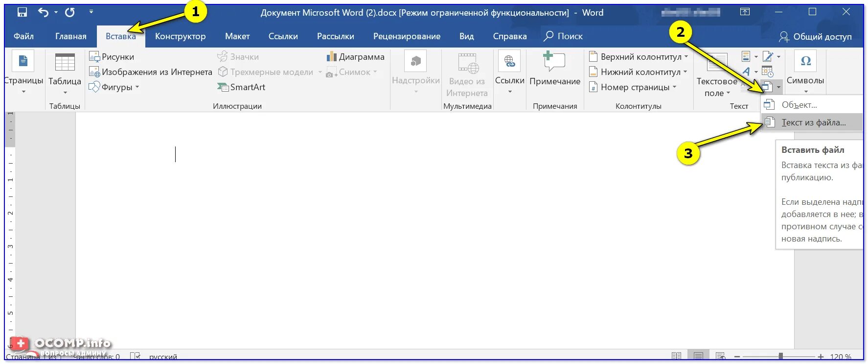This screenshot has height=364, width=868.
Task: Click the zoom slider handle
Action: 781,357
